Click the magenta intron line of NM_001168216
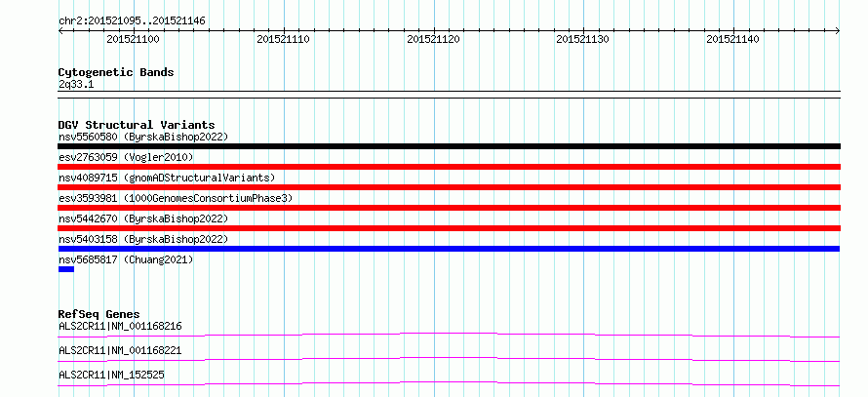Viewport: 868px width, 397px height. [x=449, y=335]
